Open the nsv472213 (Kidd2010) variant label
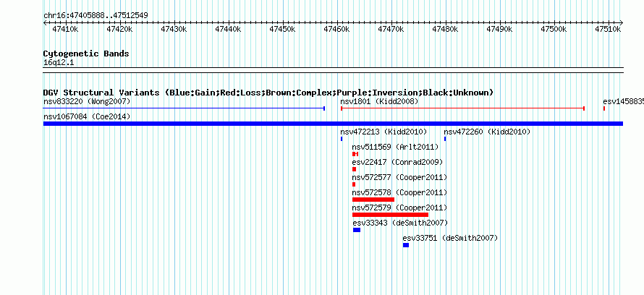This screenshot has width=644, height=295. point(384,132)
